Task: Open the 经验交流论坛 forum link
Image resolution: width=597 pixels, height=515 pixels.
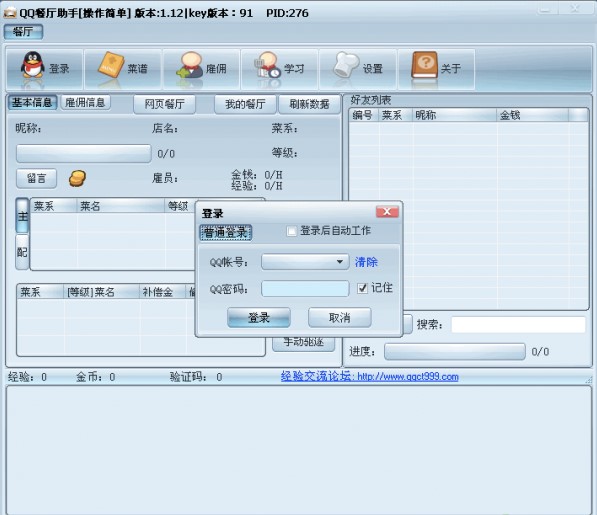Action: (370, 376)
